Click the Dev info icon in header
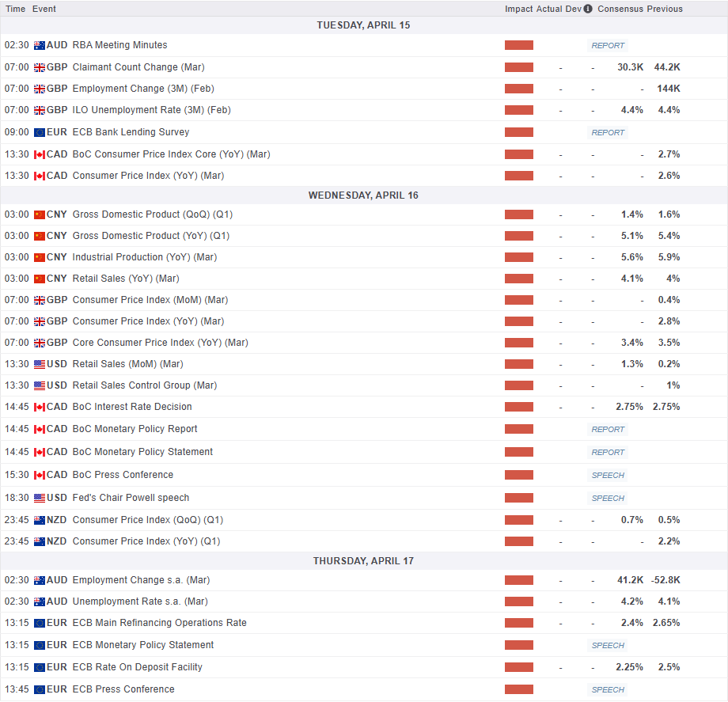Viewport: 728px width, 702px height. (x=588, y=9)
